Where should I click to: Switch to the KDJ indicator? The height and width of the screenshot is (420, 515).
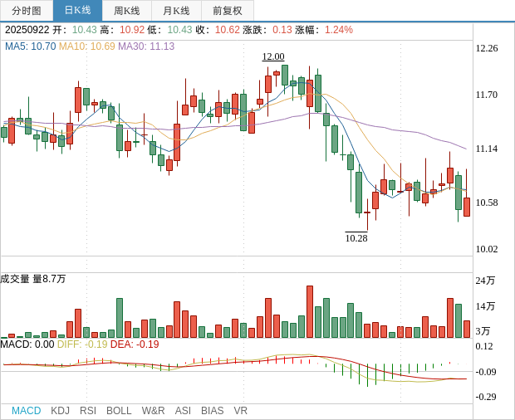[x=60, y=411]
